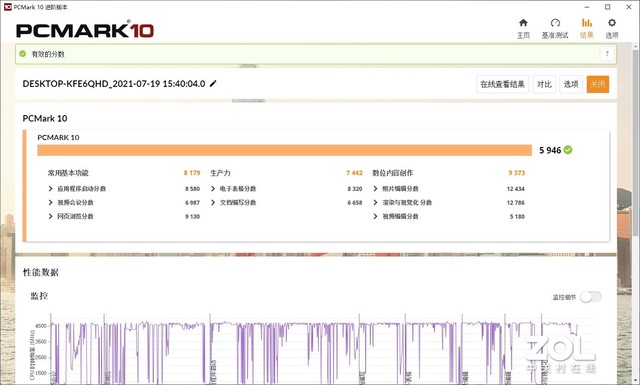Click the 有效的分数 status text
640x385 pixels.
pyautogui.click(x=48, y=54)
